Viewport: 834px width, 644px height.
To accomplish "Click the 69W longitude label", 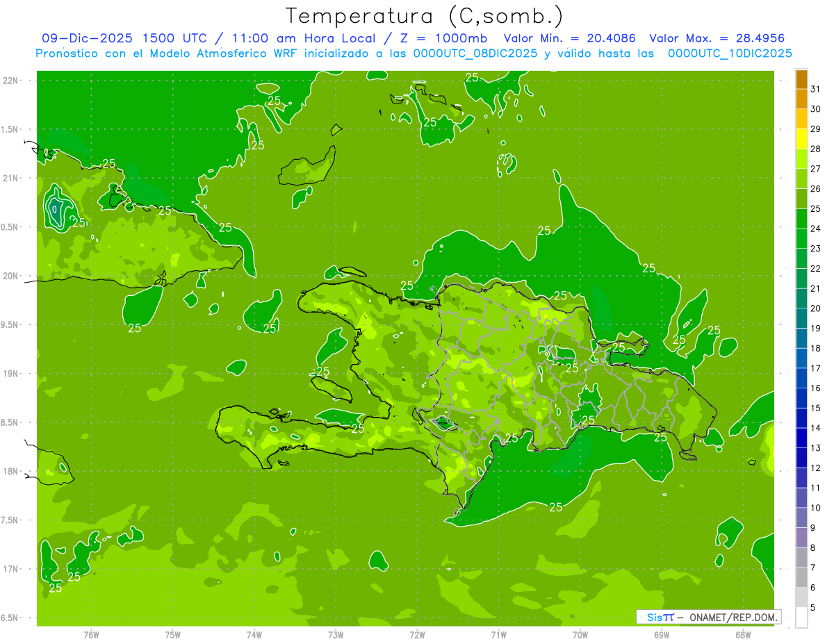I will point(661,635).
